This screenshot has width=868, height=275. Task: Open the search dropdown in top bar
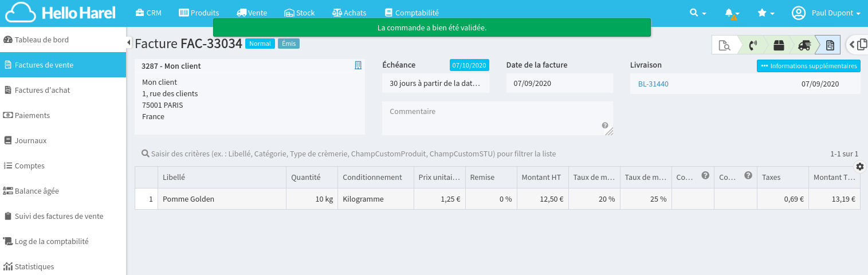click(x=697, y=13)
